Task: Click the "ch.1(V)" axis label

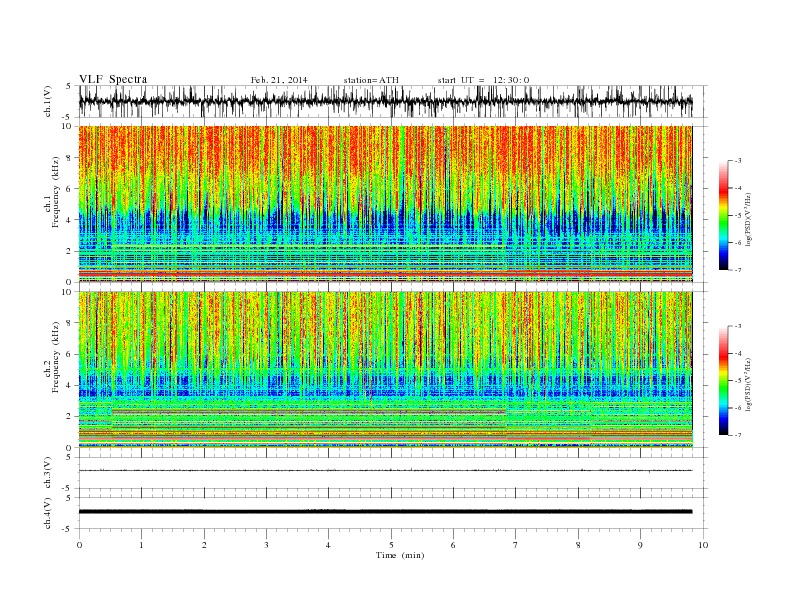Action: 48,101
